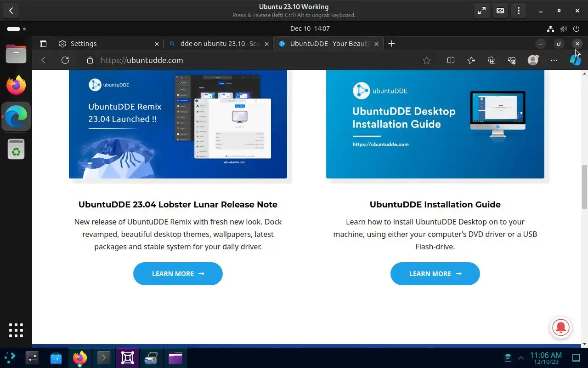Open the VM viewer three-dot menu
The image size is (588, 368).
[x=519, y=11]
